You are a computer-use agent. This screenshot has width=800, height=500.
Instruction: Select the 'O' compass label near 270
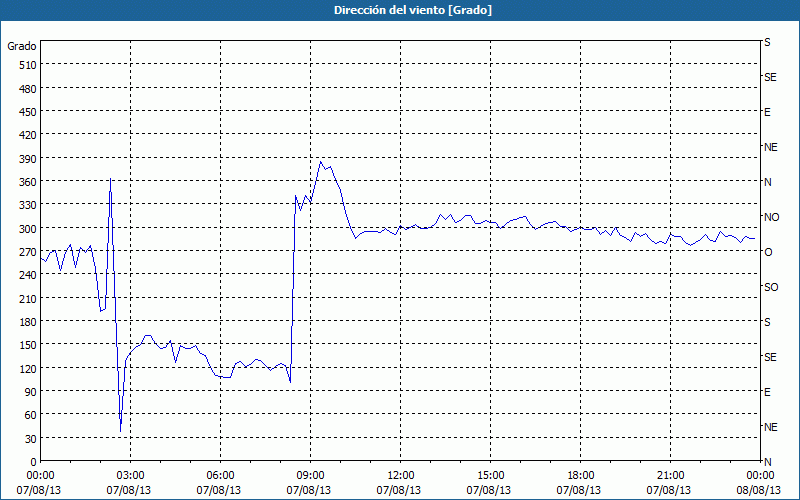[768, 252]
